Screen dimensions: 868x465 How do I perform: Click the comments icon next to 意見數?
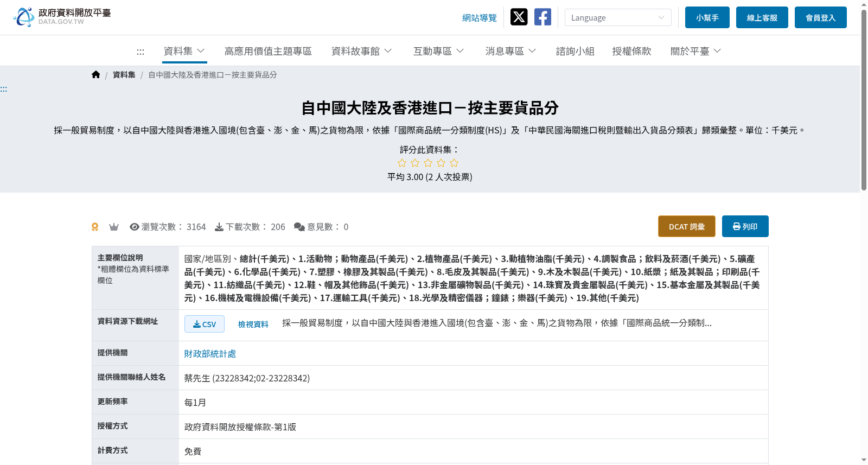click(299, 227)
